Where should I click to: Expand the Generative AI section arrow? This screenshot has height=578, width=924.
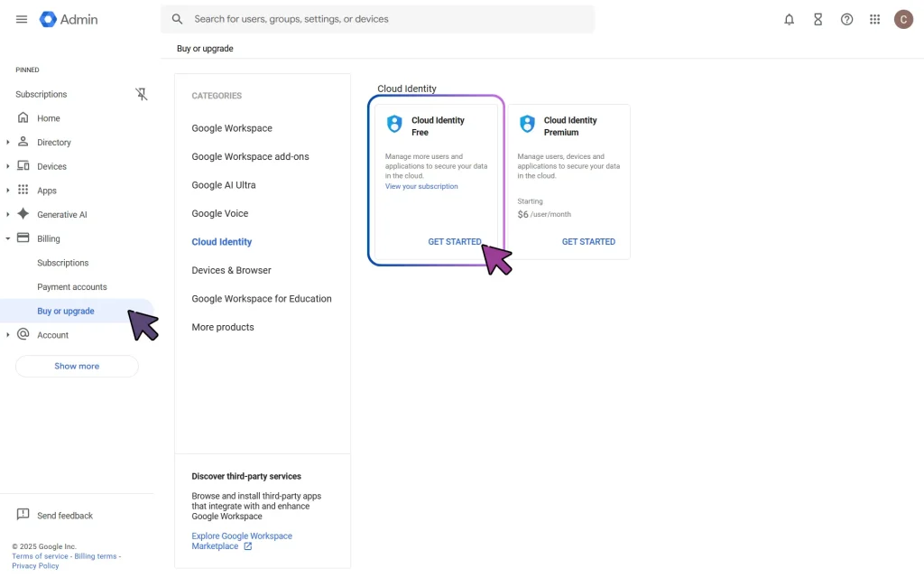point(7,215)
